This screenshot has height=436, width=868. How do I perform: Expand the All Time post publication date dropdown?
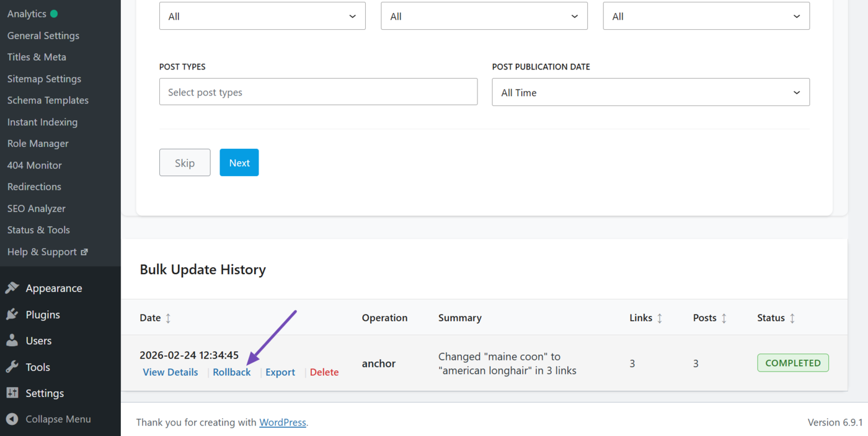(x=650, y=92)
